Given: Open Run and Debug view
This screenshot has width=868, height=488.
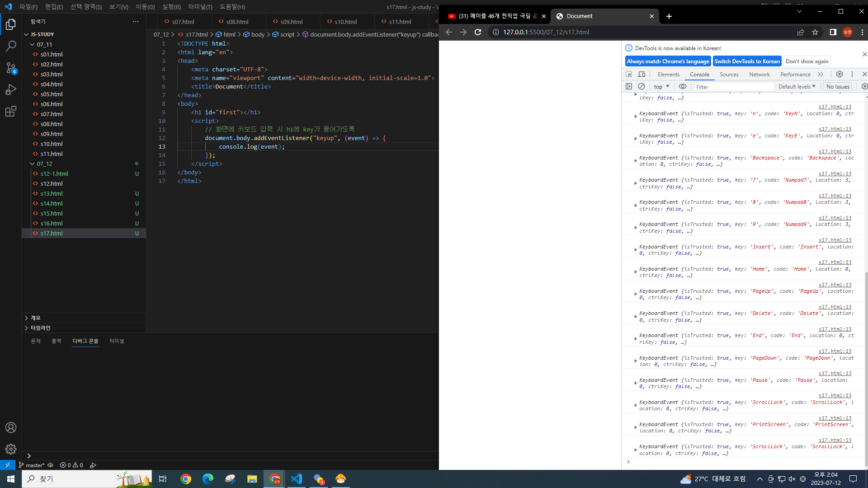Looking at the screenshot, I should 11,89.
